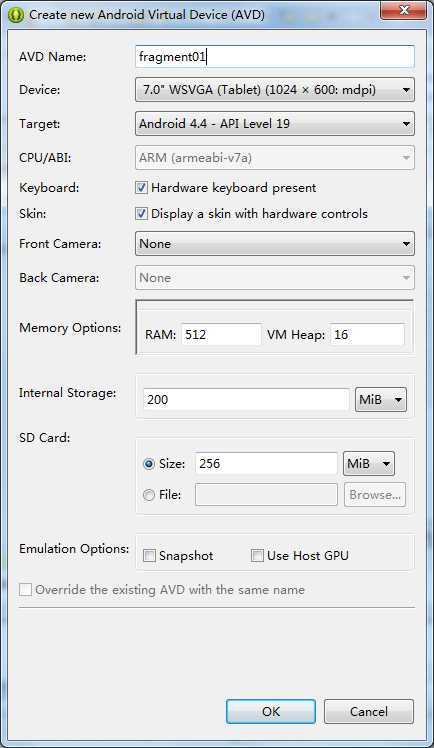Open the Front Camera dropdown
Image resolution: width=434 pixels, height=748 pixels.
click(275, 244)
